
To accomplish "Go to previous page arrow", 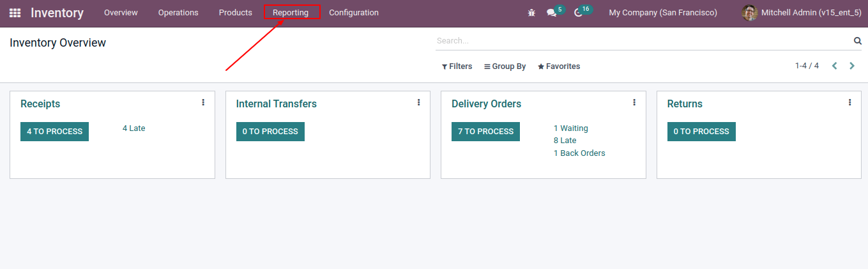I will [834, 66].
